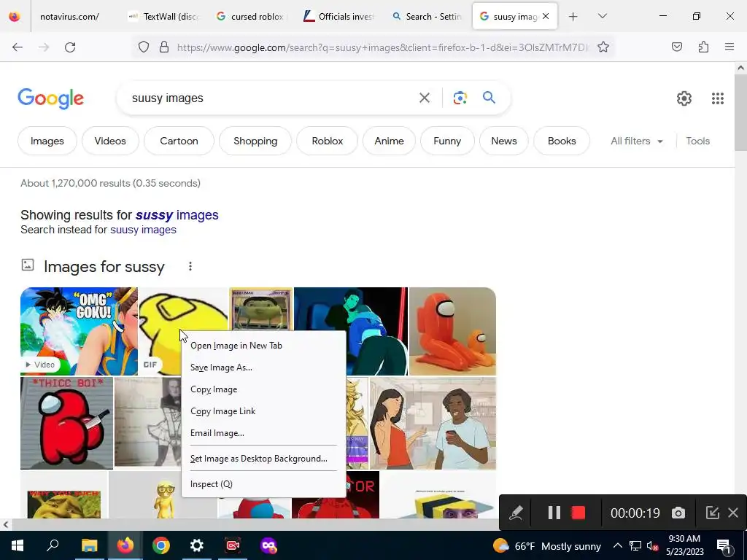Apply the Roblox filter chip
The width and height of the screenshot is (747, 560).
[x=328, y=141]
